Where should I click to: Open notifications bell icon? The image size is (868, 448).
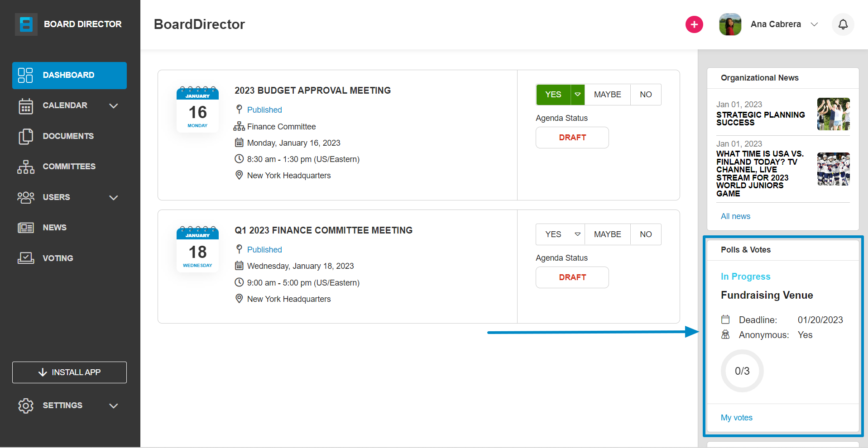(x=843, y=24)
